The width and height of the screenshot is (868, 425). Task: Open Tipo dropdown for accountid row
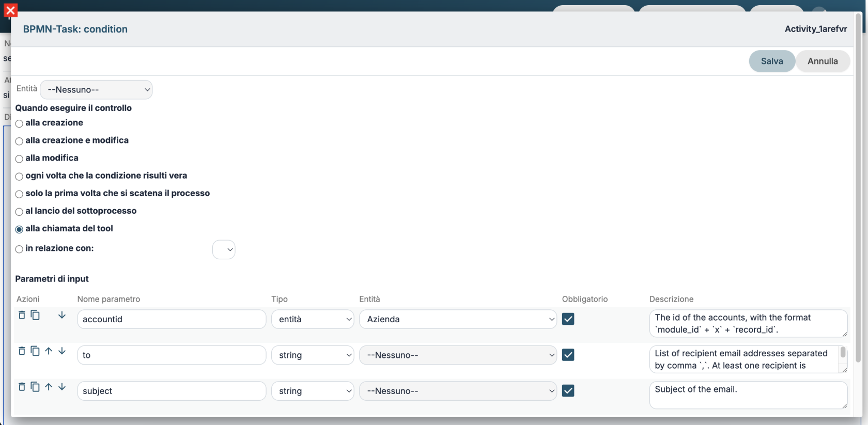[x=313, y=319]
